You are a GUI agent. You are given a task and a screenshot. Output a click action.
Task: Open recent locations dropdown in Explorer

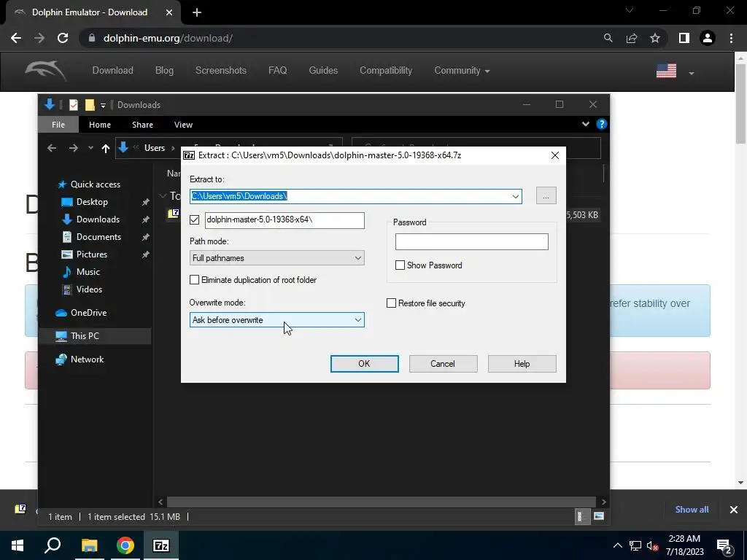pyautogui.click(x=90, y=149)
